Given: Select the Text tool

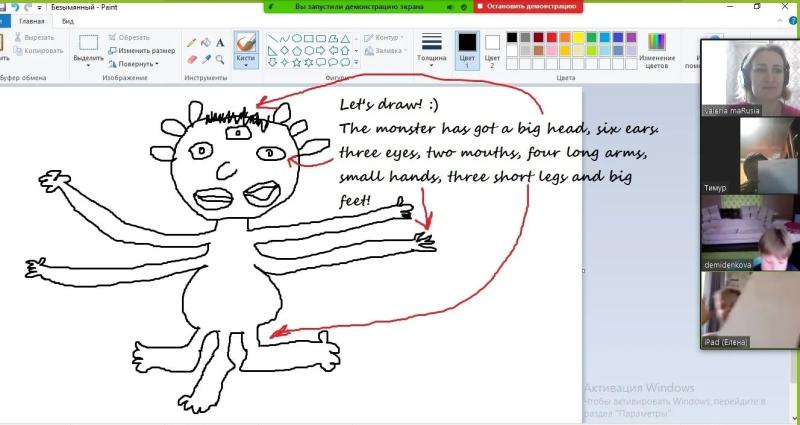Looking at the screenshot, I should [220, 43].
